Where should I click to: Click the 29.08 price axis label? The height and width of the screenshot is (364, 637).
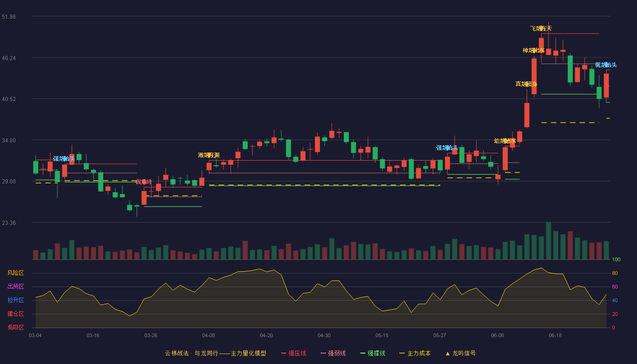pos(9,182)
